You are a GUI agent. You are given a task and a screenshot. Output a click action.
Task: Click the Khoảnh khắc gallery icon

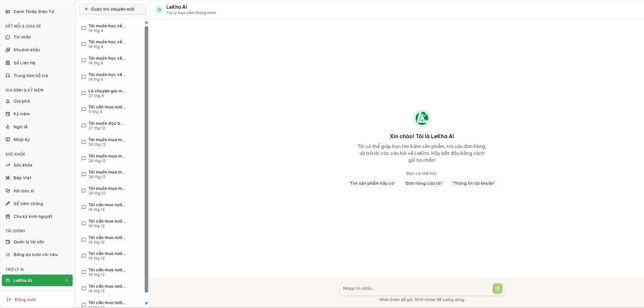point(8,50)
